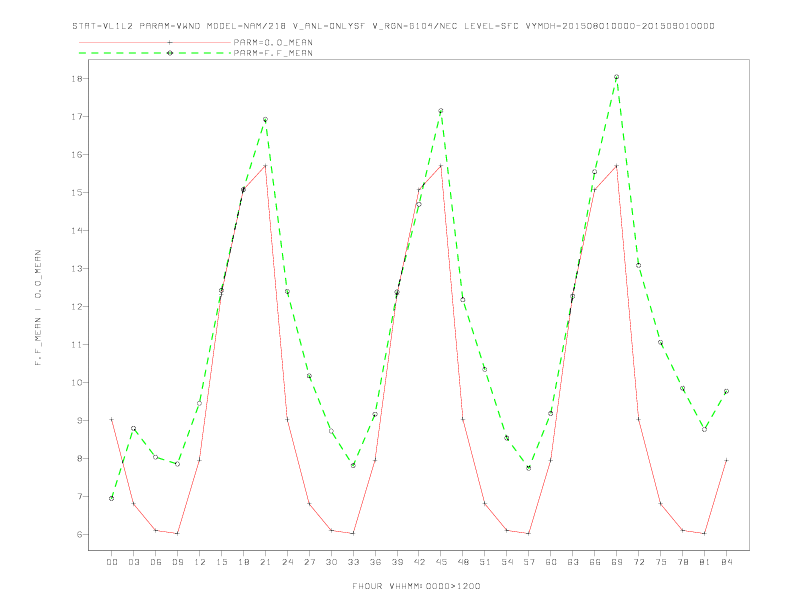The width and height of the screenshot is (792, 612).
Task: Click y-axis tick label 7
Action: [x=80, y=496]
